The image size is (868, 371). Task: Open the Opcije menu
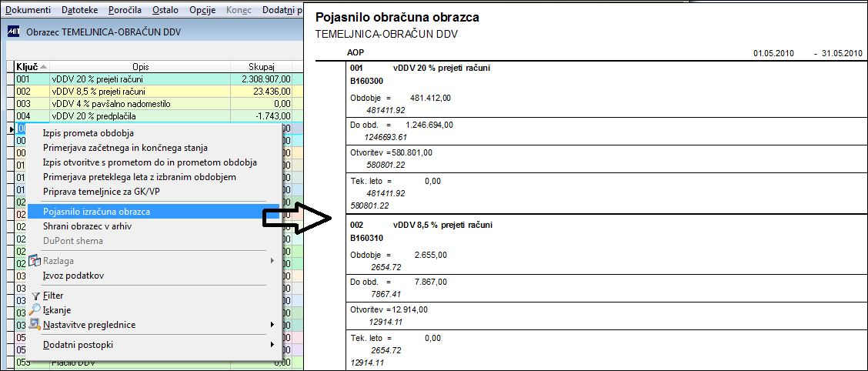point(202,10)
